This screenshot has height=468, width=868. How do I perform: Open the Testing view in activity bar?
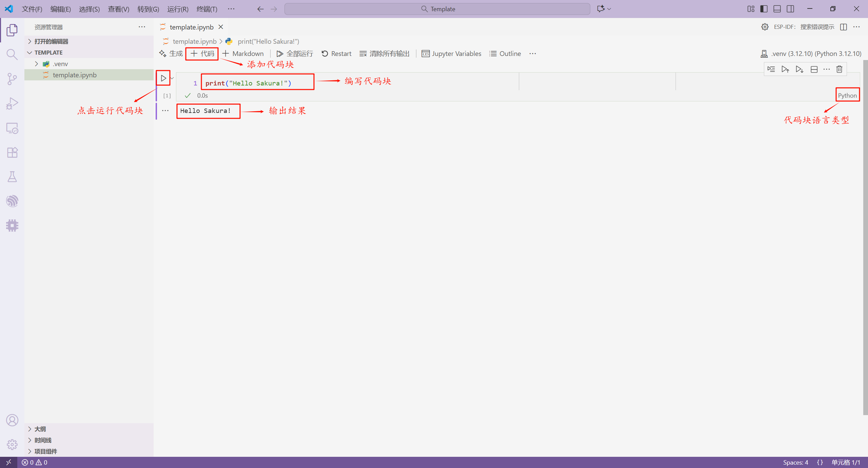(12, 176)
